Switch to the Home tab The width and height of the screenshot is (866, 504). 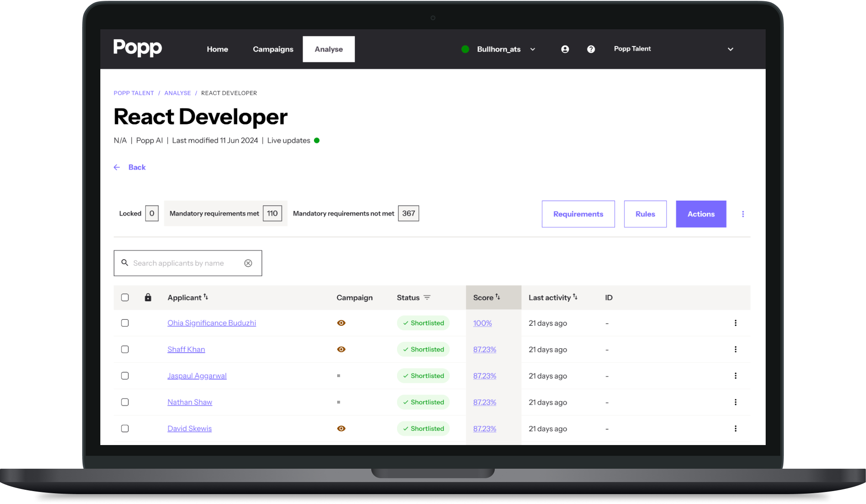tap(217, 49)
